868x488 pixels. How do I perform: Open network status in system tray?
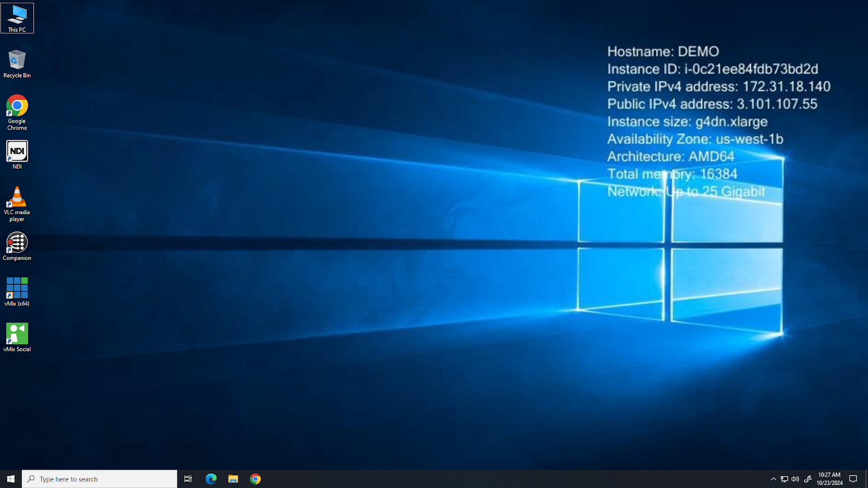click(x=784, y=479)
